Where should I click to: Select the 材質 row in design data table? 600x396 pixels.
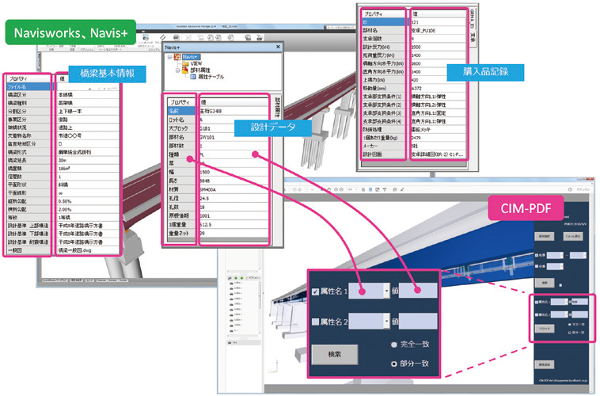tap(218, 189)
